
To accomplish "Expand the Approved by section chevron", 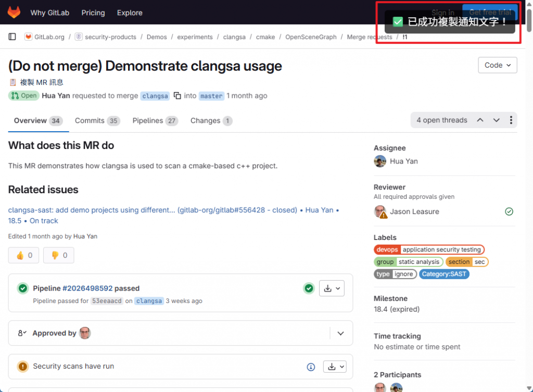I will [340, 333].
